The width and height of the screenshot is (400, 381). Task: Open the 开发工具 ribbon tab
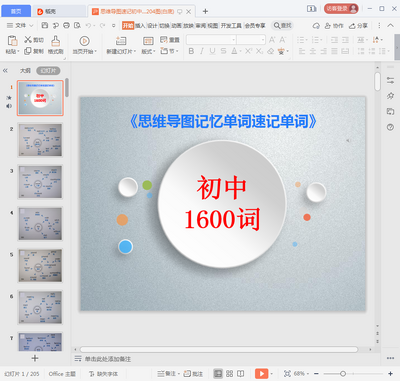coord(231,25)
